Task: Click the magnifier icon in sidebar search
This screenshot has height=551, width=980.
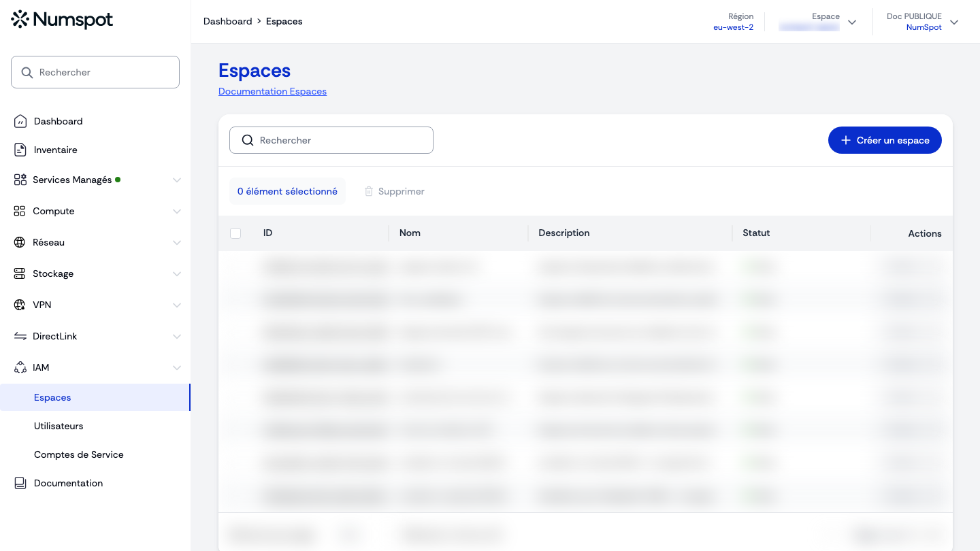Action: coord(27,72)
